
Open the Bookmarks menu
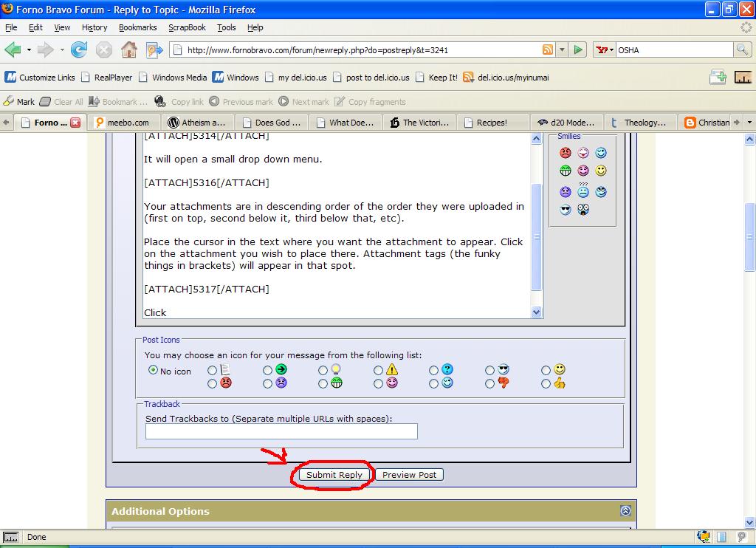137,27
